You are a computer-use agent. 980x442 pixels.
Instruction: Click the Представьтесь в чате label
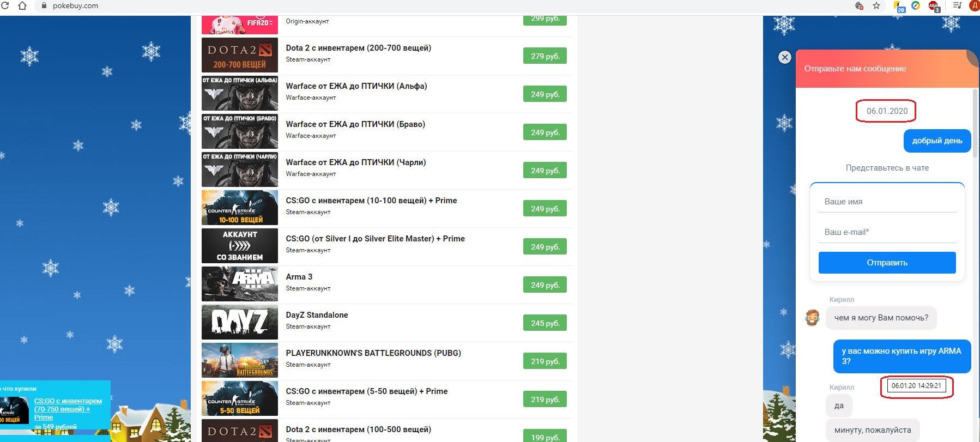coord(887,168)
